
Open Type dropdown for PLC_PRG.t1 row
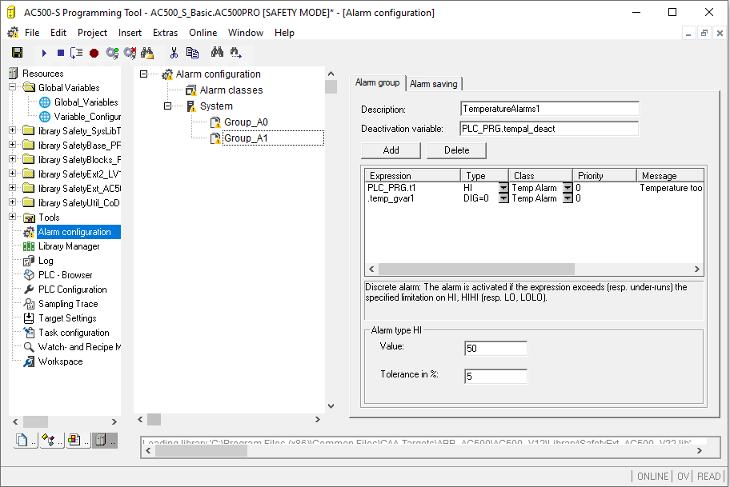point(503,187)
